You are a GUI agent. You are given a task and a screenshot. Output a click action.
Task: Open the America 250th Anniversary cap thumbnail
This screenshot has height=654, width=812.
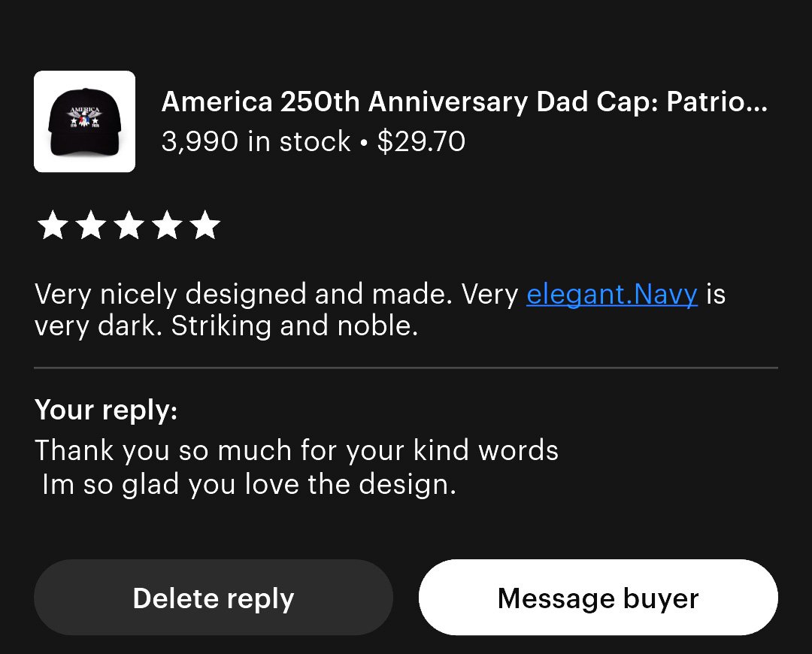84,121
